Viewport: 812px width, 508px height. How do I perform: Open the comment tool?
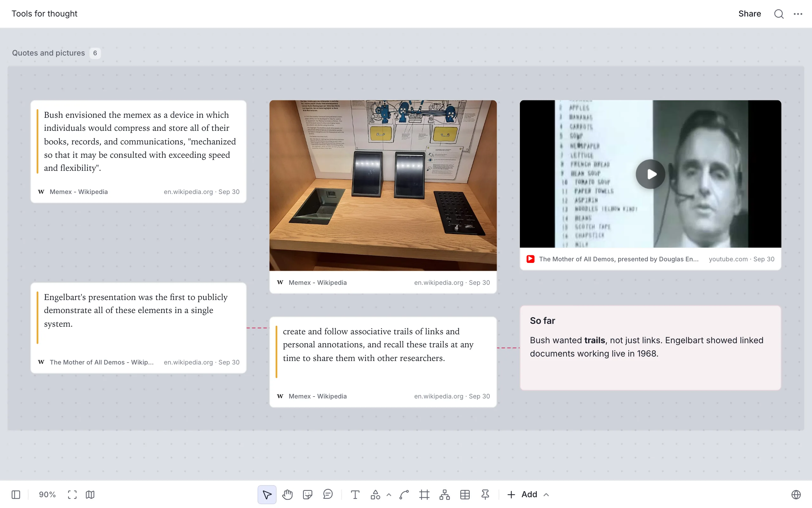328,494
